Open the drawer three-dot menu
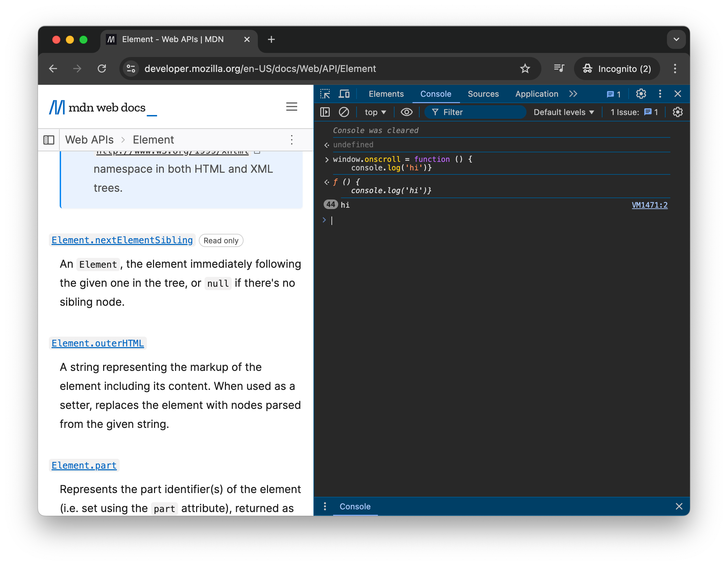728x566 pixels. click(325, 507)
